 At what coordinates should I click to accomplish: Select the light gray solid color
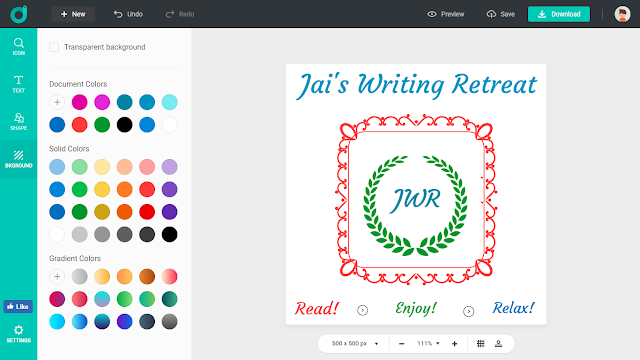coord(80,234)
